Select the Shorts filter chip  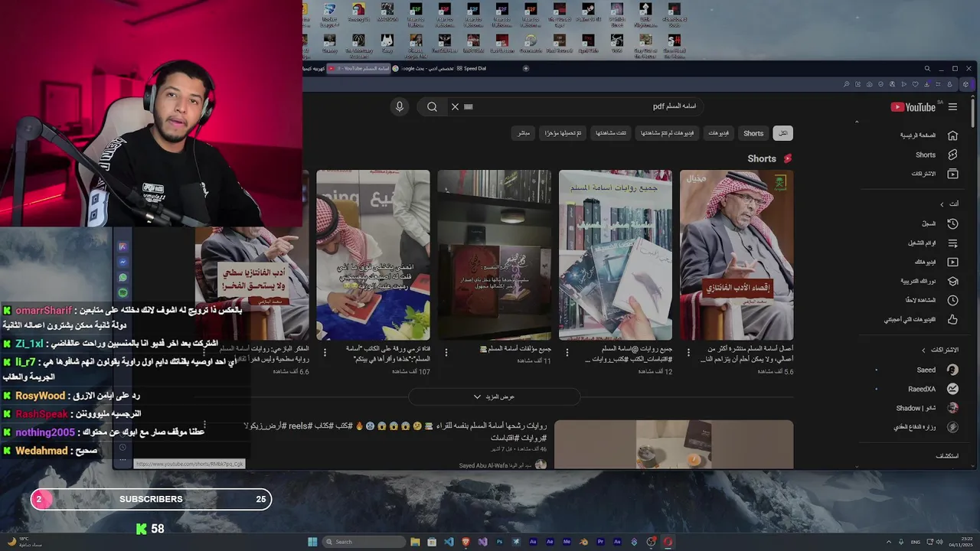pos(753,133)
